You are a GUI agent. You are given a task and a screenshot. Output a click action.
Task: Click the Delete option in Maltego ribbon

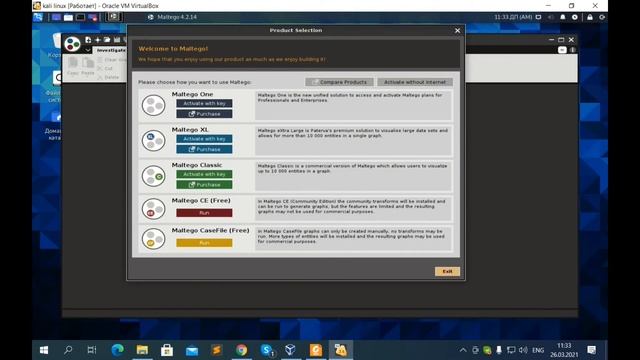(x=108, y=77)
